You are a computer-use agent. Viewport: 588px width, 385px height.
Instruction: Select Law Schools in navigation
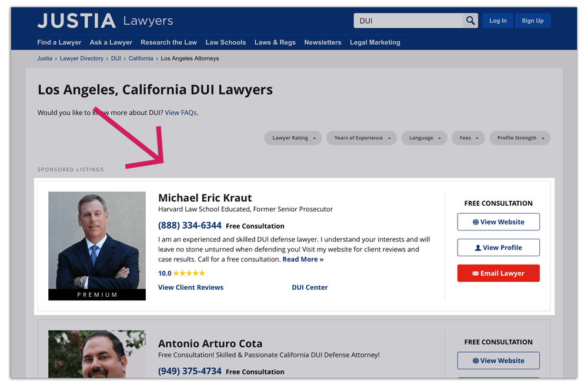pyautogui.click(x=226, y=42)
